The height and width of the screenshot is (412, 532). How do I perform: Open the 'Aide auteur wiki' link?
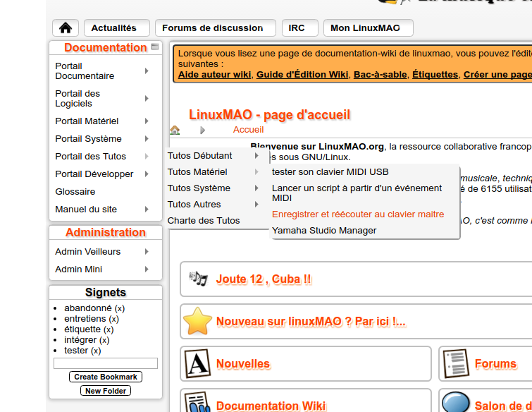pyautogui.click(x=215, y=74)
